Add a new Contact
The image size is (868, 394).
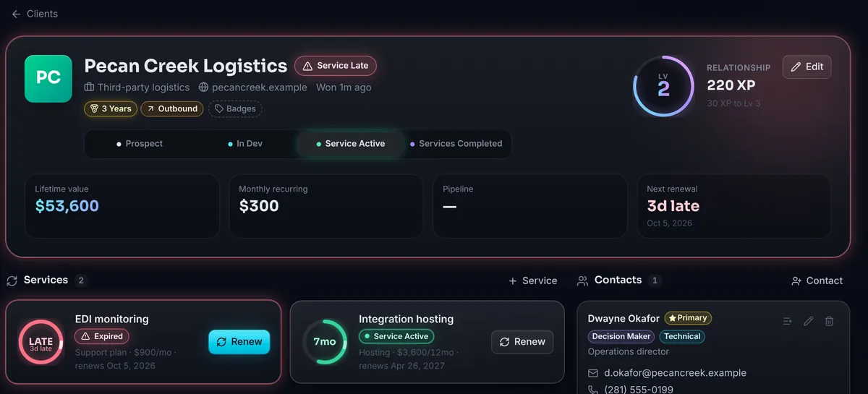(x=817, y=280)
